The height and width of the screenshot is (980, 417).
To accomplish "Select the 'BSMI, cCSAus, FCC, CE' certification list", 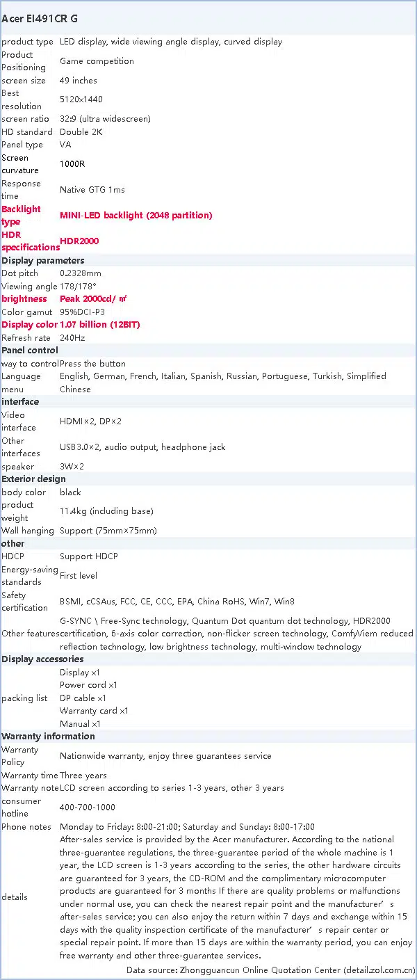I will click(177, 602).
